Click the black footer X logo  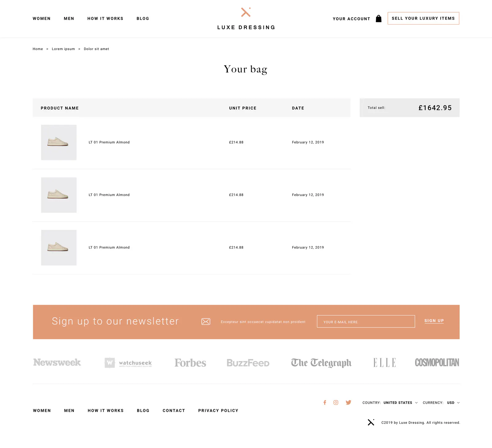371,422
